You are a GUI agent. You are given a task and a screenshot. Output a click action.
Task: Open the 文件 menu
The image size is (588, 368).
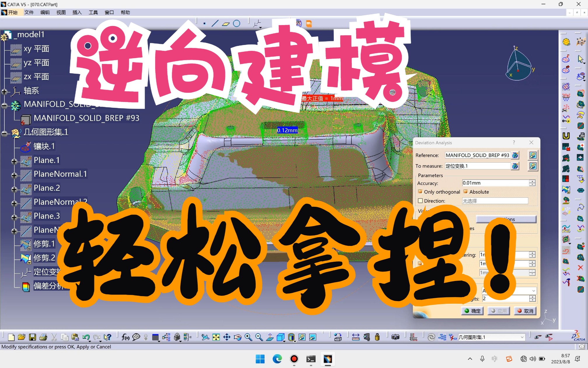29,12
